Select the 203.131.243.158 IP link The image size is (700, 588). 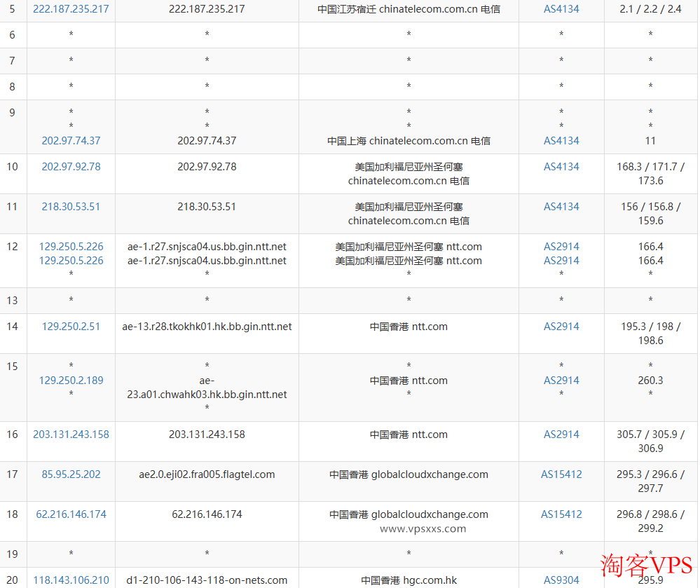tap(70, 435)
